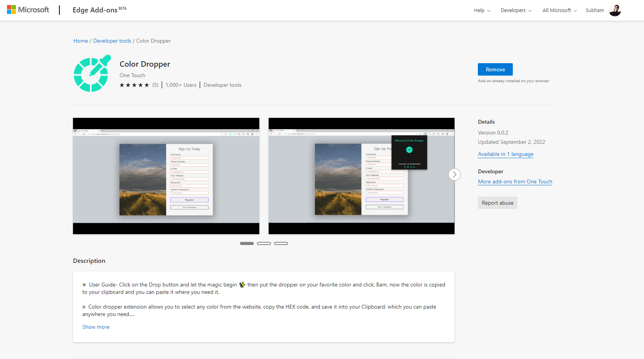Advance carousel with next arrow
The image size is (644, 359).
pyautogui.click(x=455, y=174)
